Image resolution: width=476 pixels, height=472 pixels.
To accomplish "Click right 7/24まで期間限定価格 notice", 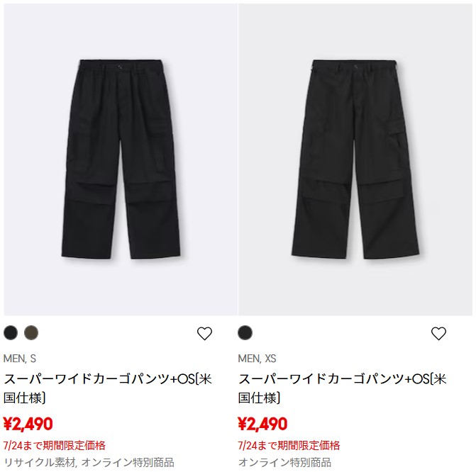I will point(289,446).
